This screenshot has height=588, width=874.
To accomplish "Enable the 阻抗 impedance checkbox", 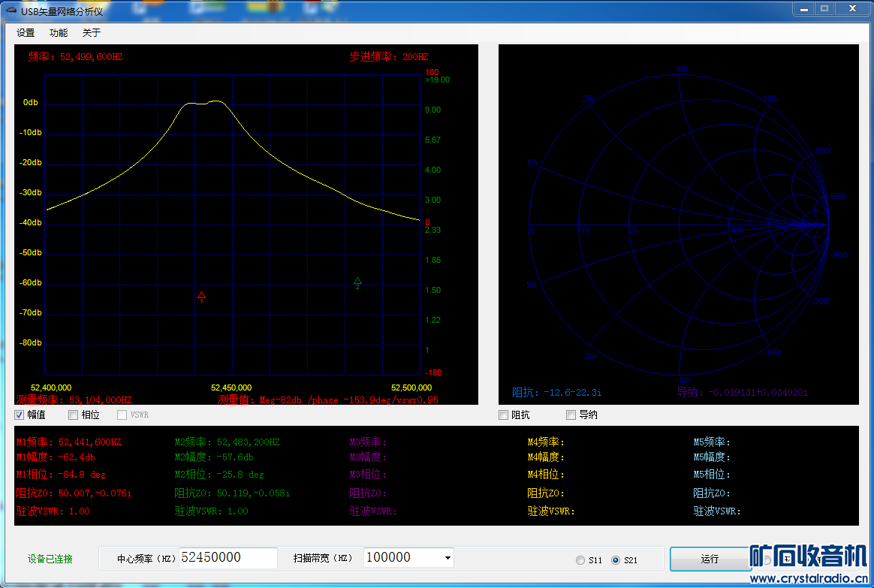I will coord(505,415).
